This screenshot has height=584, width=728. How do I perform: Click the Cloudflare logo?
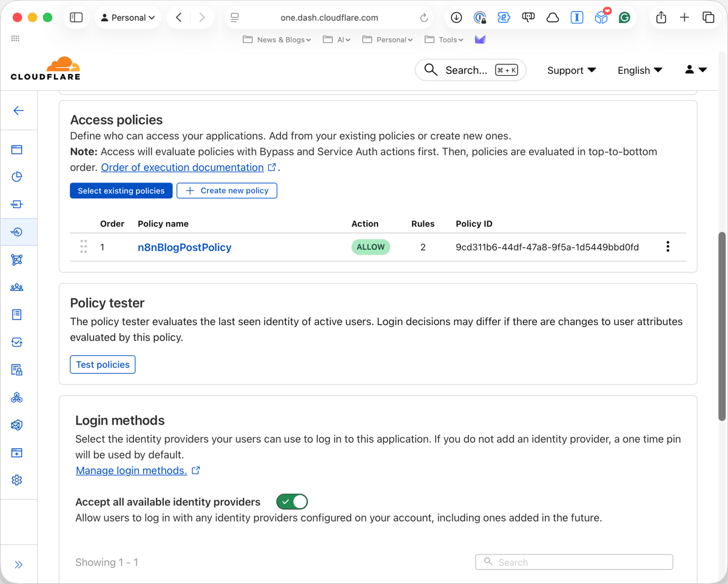coord(45,69)
